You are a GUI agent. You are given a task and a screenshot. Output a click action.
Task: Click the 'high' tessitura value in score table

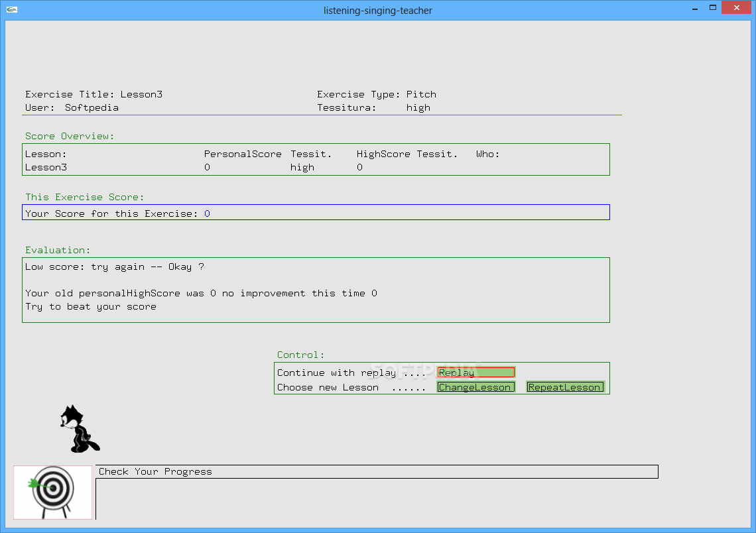[x=302, y=167]
